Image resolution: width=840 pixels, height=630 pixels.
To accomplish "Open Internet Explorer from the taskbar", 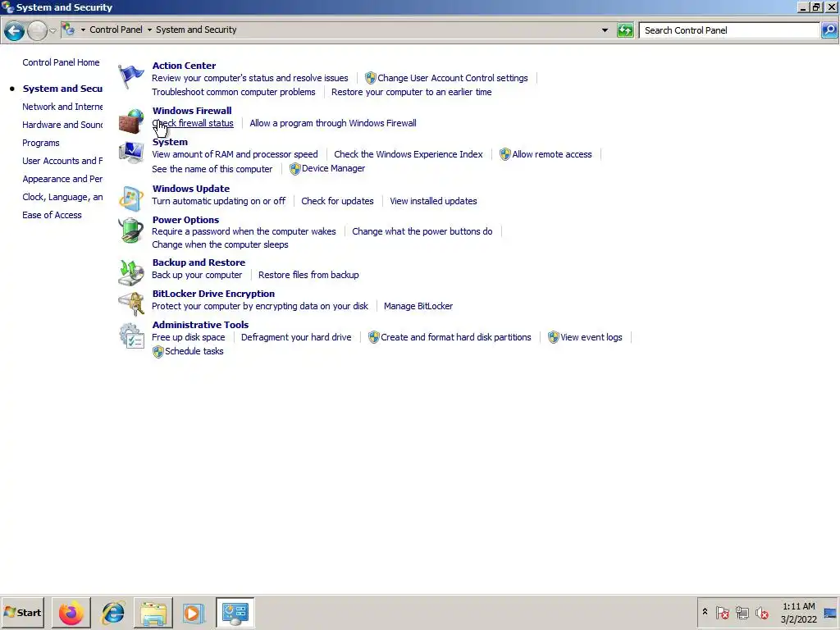I will pos(112,612).
